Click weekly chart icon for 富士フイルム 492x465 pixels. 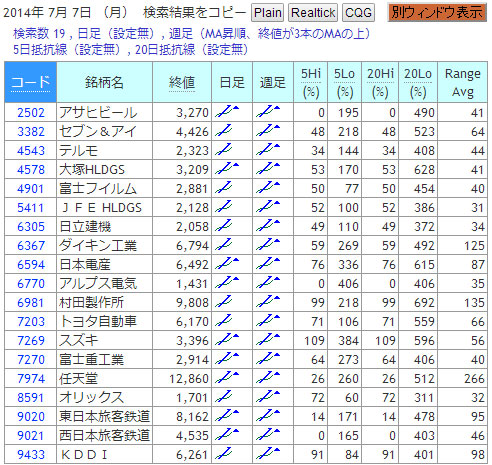tap(268, 187)
